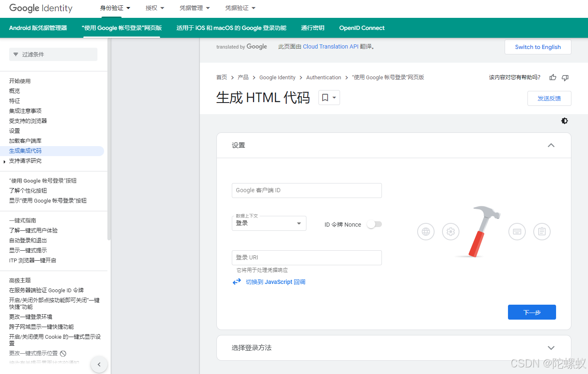Click the 登录 URI input field
The image size is (588, 374).
pyautogui.click(x=307, y=258)
